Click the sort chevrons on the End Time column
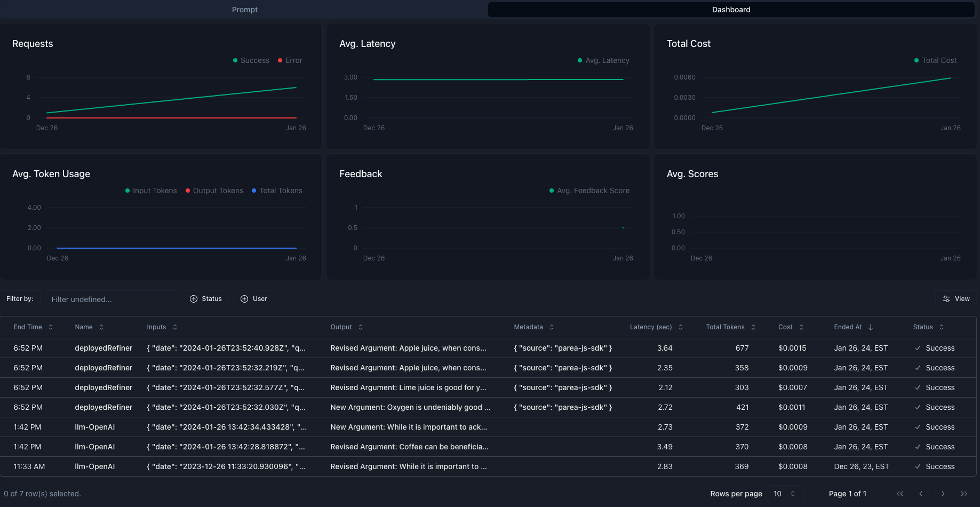The height and width of the screenshot is (507, 980). [51, 327]
